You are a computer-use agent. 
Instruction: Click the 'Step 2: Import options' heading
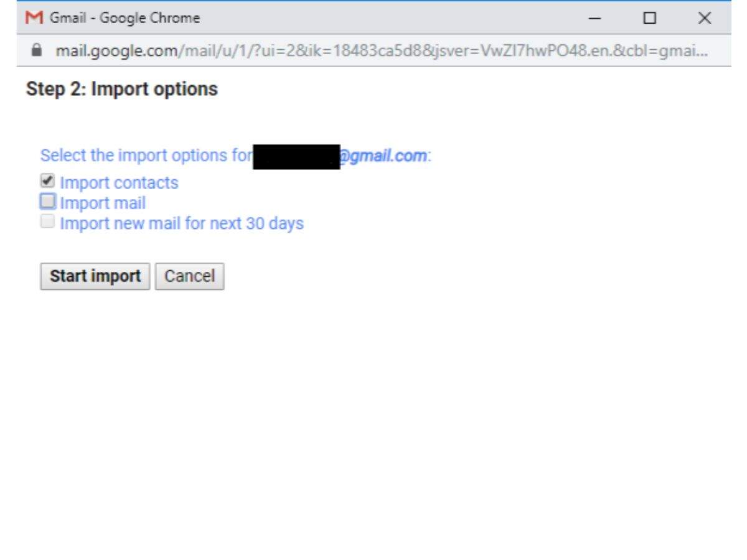pyautogui.click(x=122, y=89)
